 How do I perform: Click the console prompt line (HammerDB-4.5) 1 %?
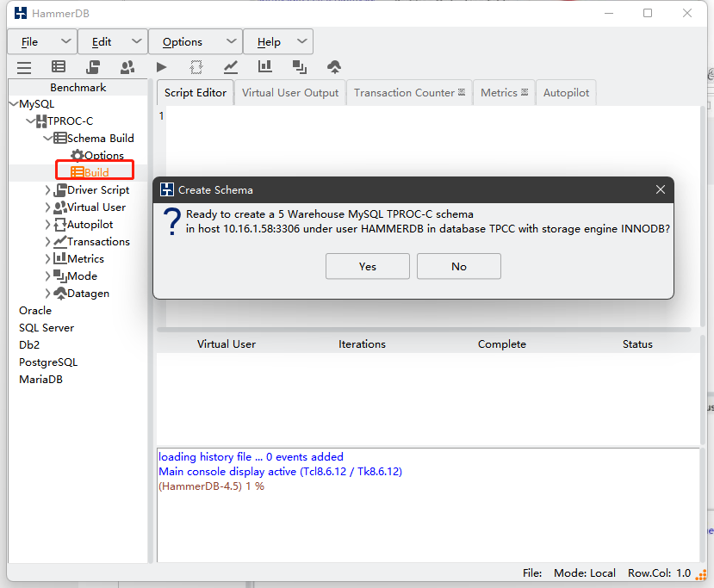click(211, 486)
